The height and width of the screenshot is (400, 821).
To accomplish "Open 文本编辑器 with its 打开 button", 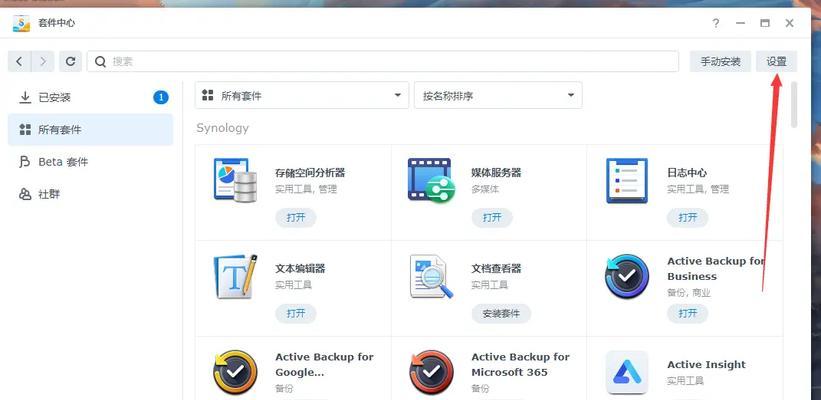I will pyautogui.click(x=296, y=313).
